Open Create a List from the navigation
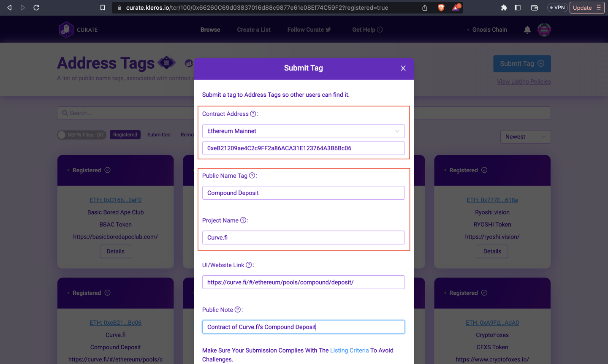 point(253,30)
